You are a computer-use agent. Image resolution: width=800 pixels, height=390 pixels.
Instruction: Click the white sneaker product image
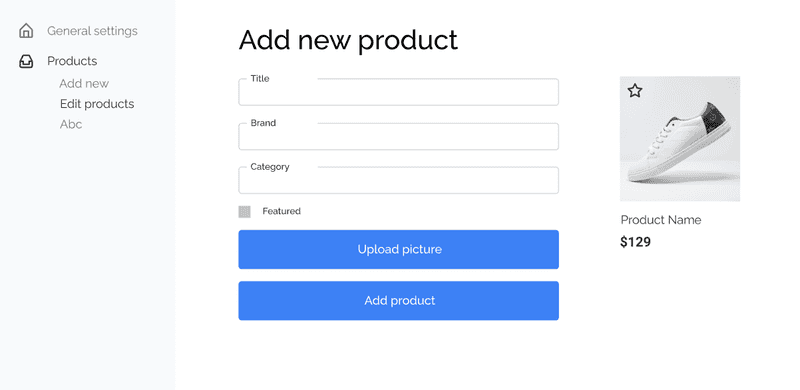tap(680, 139)
